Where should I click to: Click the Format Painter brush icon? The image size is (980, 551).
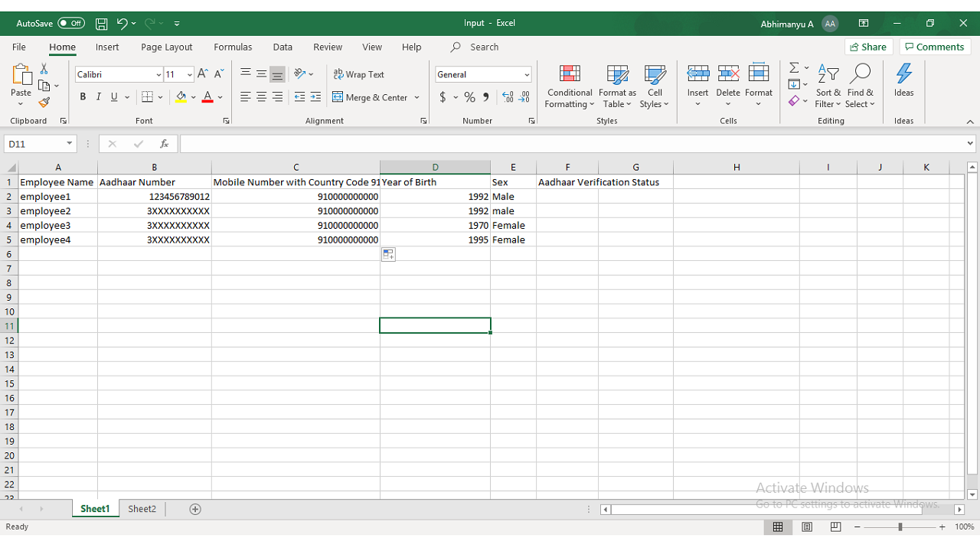click(44, 103)
